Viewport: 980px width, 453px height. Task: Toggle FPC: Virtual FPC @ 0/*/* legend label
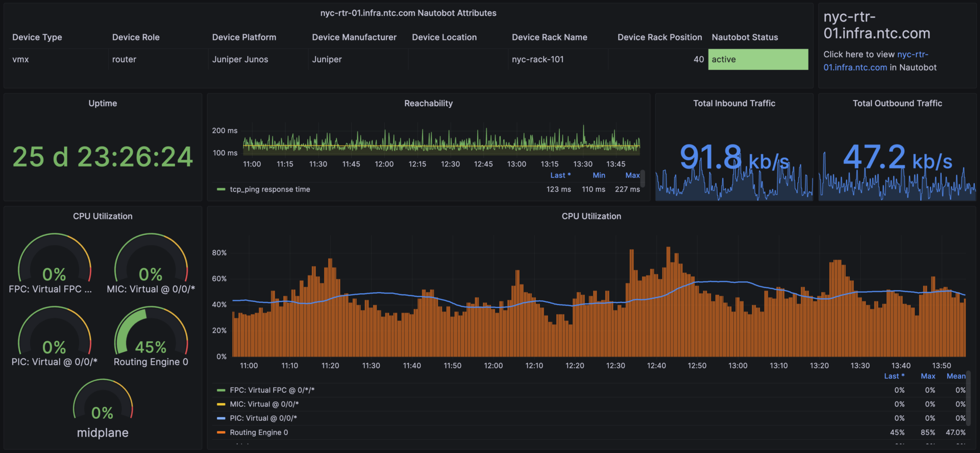click(x=272, y=390)
